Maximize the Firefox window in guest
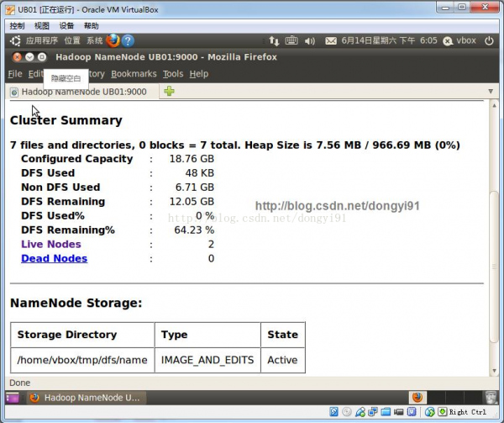Viewport: 504px width, 423px height. tap(42, 57)
